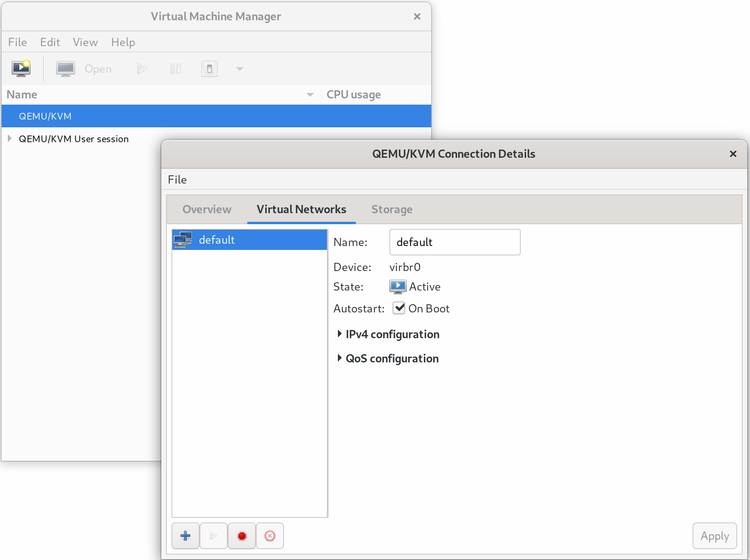This screenshot has width=750, height=560.
Task: Click the pause virtual machine icon
Action: tap(176, 69)
